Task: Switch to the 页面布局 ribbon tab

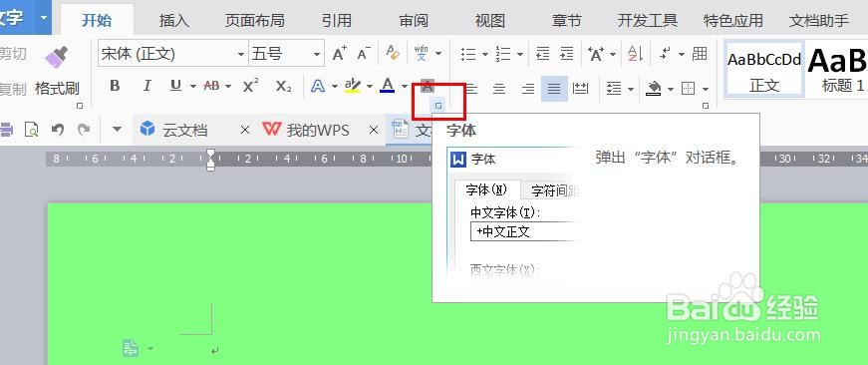Action: (x=255, y=21)
